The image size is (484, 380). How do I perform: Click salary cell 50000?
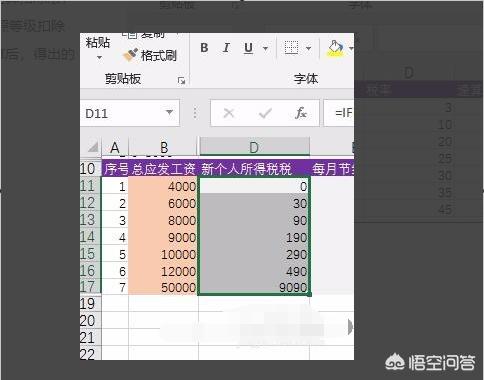[x=163, y=287]
